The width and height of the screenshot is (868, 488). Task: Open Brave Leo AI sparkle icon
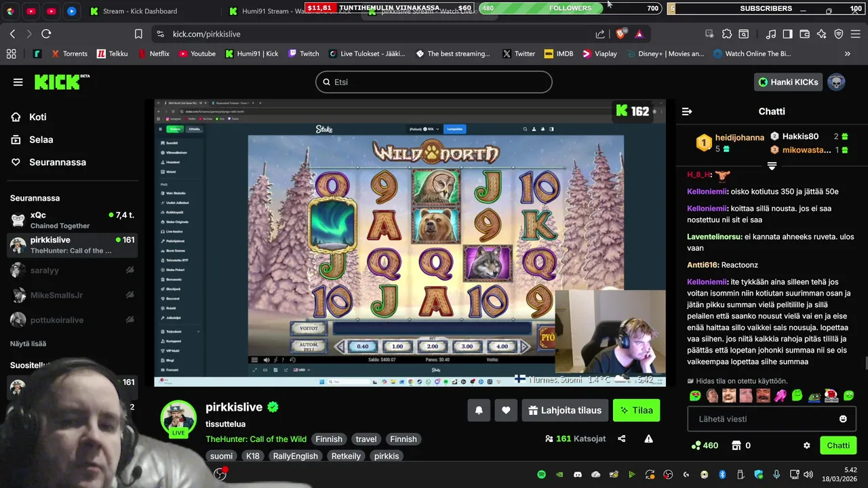[x=821, y=34]
